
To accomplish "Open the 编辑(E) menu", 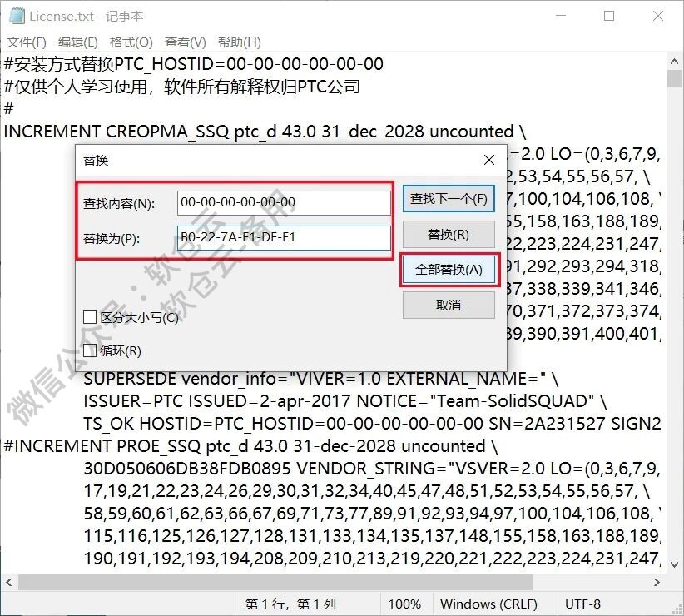I will (x=76, y=41).
